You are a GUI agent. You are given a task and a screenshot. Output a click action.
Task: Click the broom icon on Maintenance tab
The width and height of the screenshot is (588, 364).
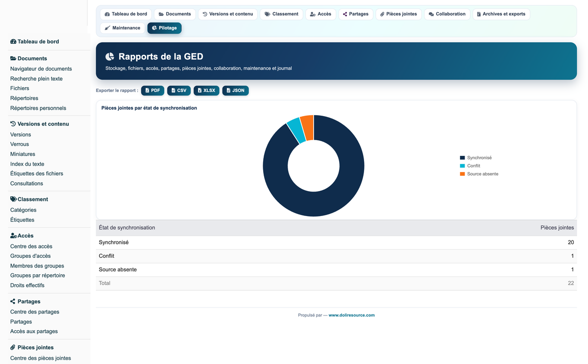tap(107, 28)
